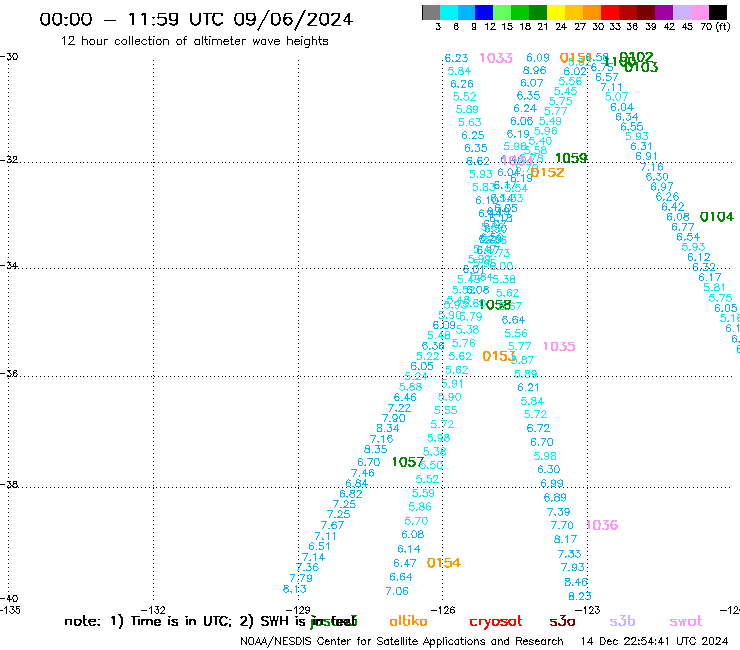Click the orange altika time label "0154"
Image resolution: width=740 pixels, height=650 pixels.
[444, 563]
